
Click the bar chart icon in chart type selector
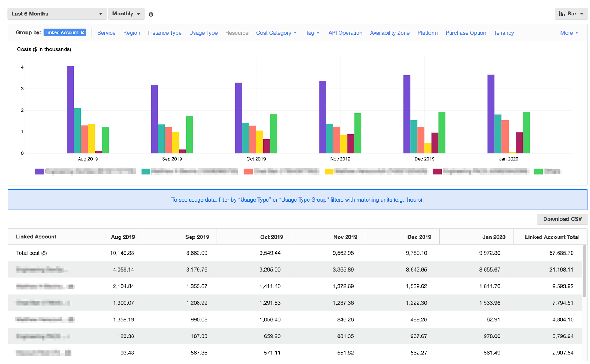point(562,14)
